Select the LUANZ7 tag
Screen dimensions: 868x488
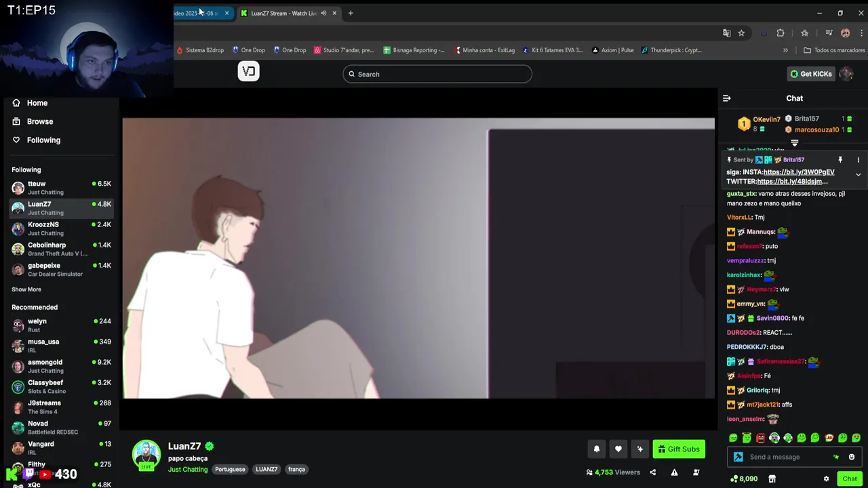267,469
